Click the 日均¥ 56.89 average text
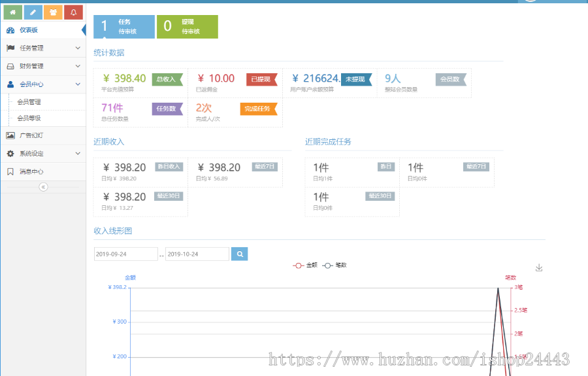 pos(212,179)
